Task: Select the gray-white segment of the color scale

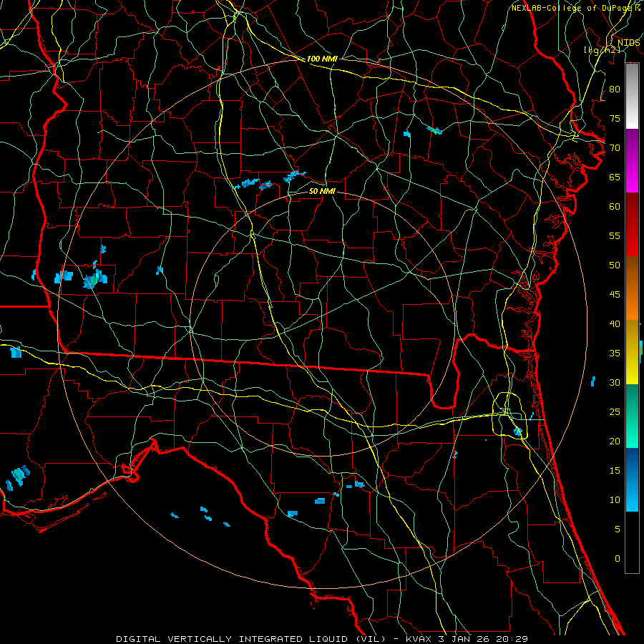Action: (632, 96)
